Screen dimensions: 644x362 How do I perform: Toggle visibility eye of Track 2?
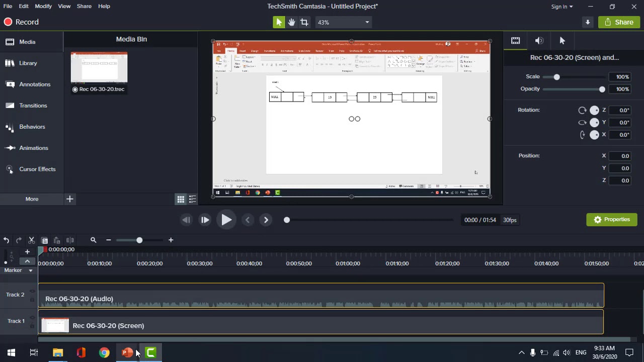pyautogui.click(x=32, y=291)
